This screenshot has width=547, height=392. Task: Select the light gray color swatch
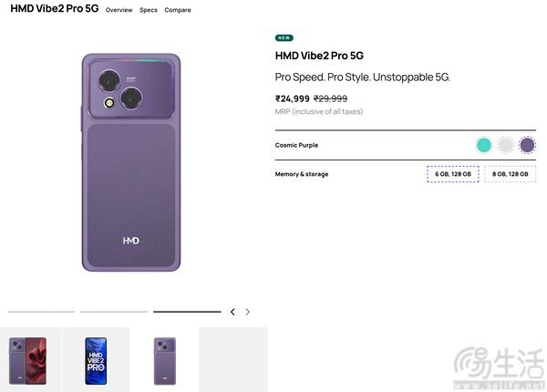tap(505, 145)
